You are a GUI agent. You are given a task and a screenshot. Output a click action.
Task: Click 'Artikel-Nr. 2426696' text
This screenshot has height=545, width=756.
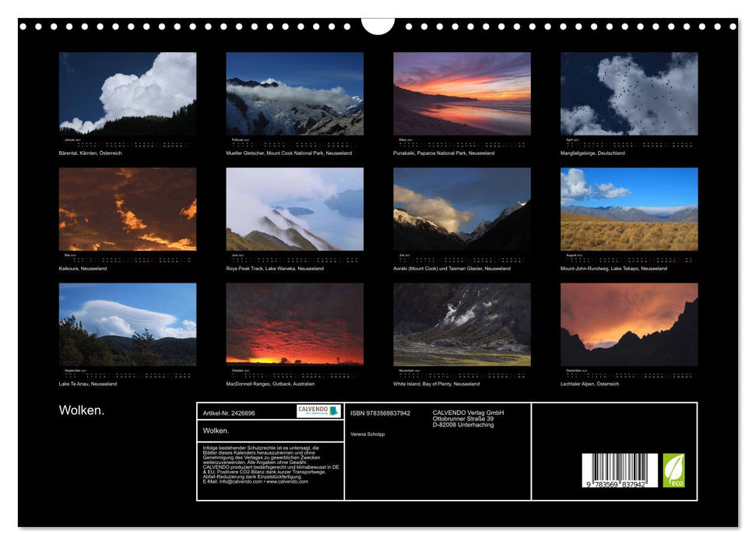point(229,413)
